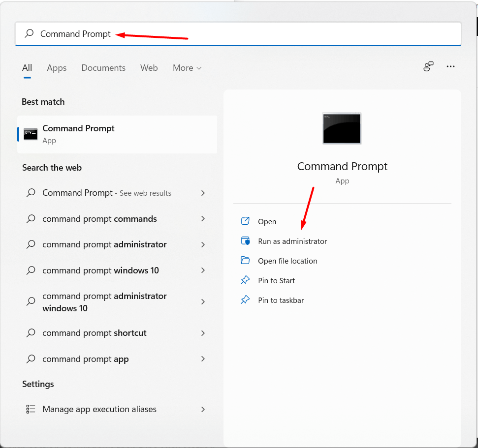Select command prompt windows 10 web suggestion

(x=100, y=270)
